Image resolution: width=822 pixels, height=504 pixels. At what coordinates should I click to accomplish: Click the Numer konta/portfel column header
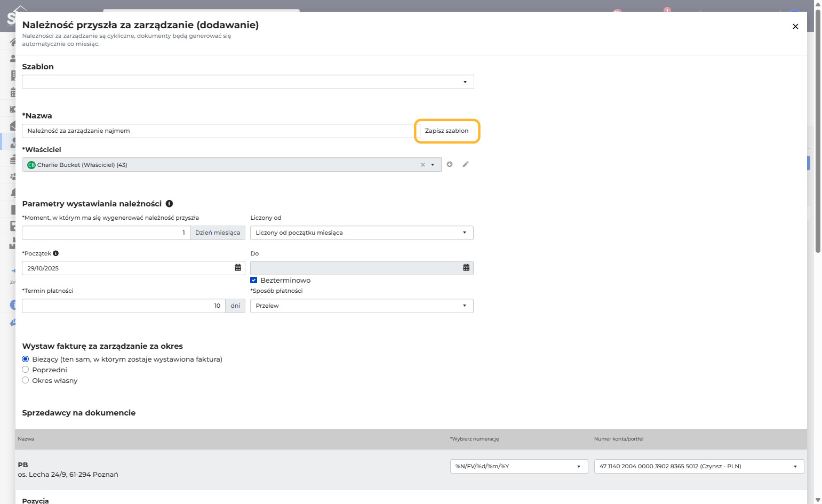(619, 439)
